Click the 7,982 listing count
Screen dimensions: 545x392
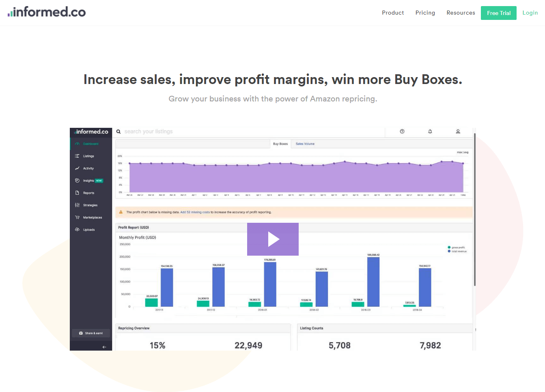point(430,345)
